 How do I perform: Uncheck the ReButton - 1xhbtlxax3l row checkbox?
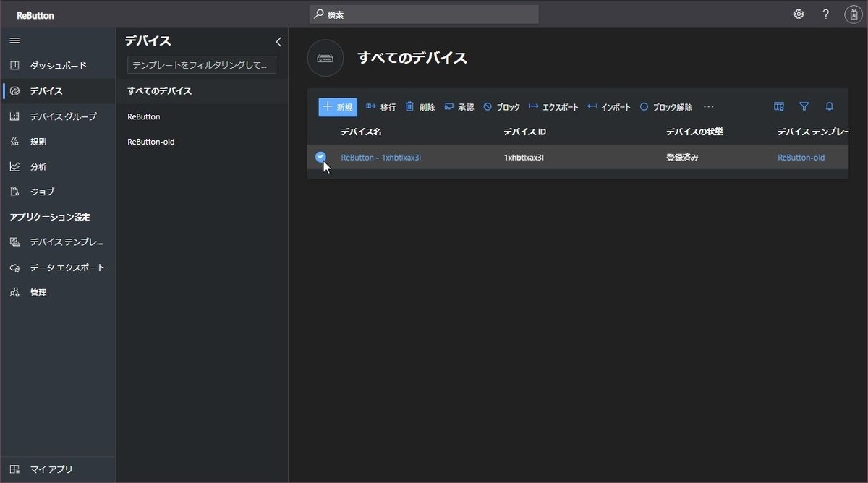click(320, 157)
